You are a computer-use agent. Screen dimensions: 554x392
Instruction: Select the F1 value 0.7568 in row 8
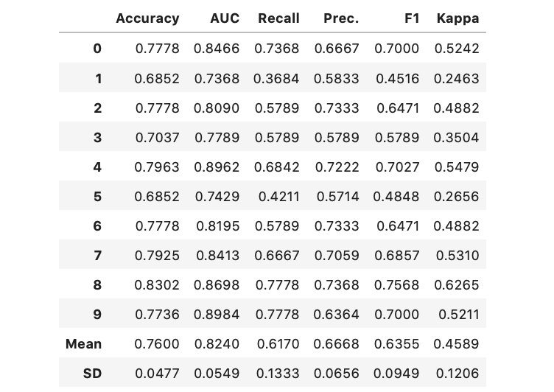click(397, 285)
